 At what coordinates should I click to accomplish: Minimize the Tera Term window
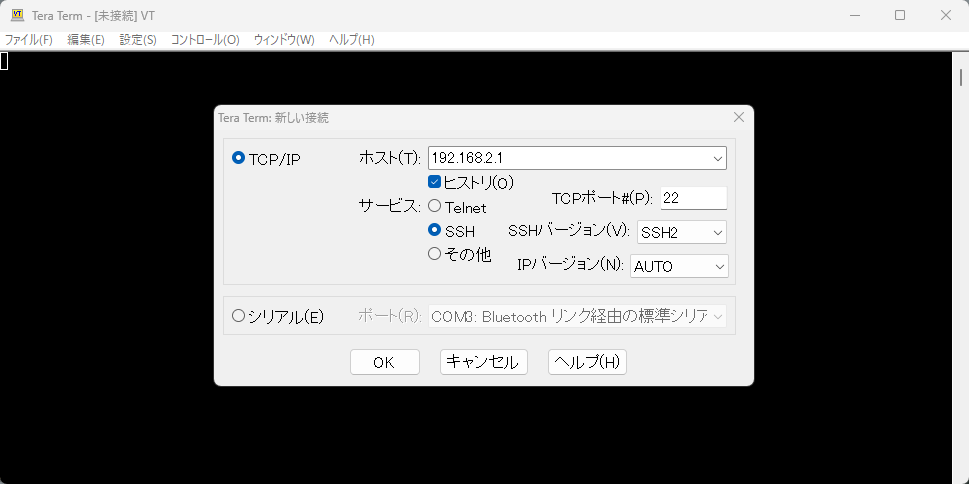[854, 15]
